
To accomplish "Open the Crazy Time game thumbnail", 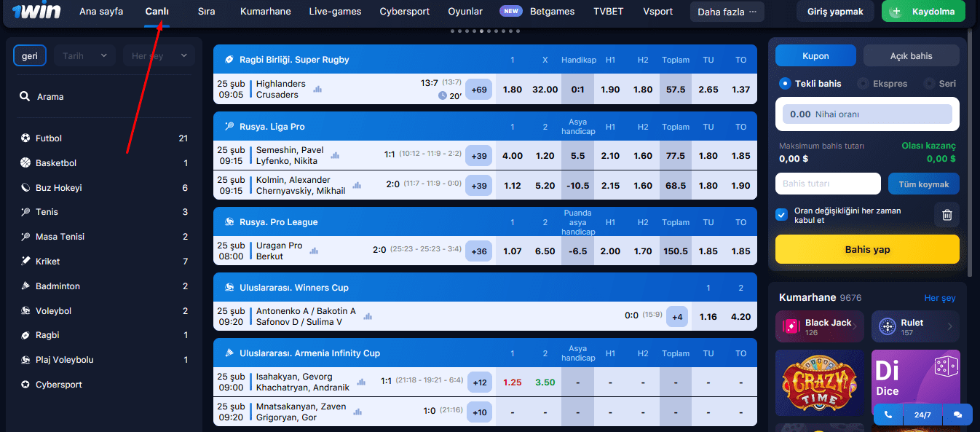I will pyautogui.click(x=820, y=383).
